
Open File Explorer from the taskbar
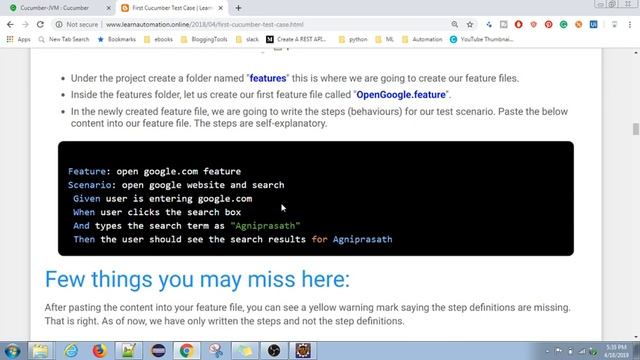tap(40, 351)
